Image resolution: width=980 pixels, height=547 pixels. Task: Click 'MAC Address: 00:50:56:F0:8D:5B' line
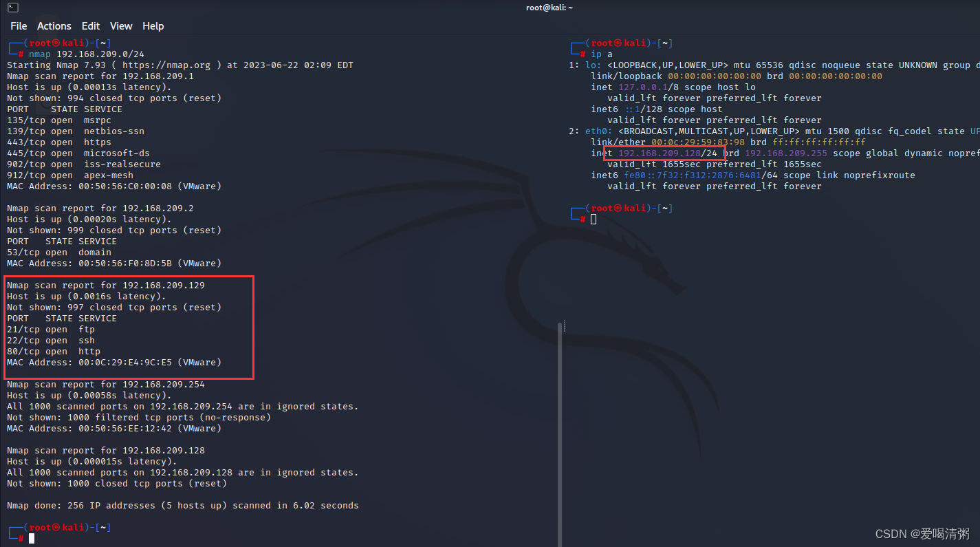tap(114, 263)
